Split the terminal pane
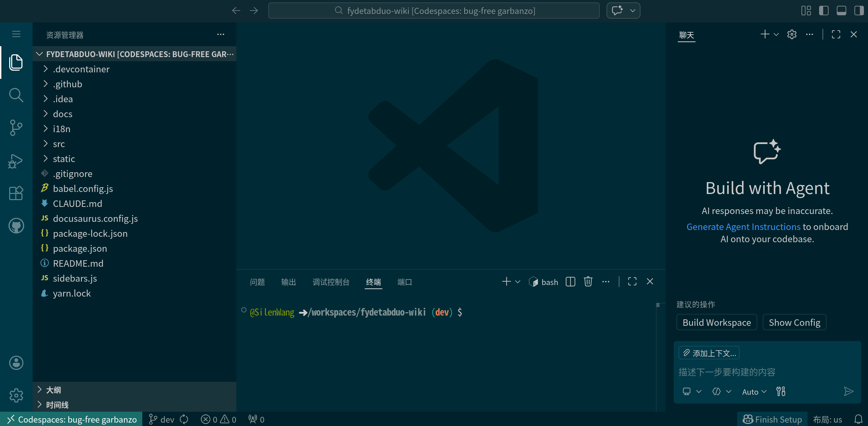 (570, 282)
